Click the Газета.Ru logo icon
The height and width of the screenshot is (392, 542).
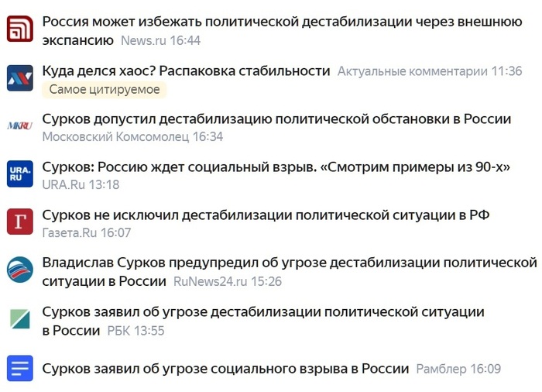(x=19, y=222)
